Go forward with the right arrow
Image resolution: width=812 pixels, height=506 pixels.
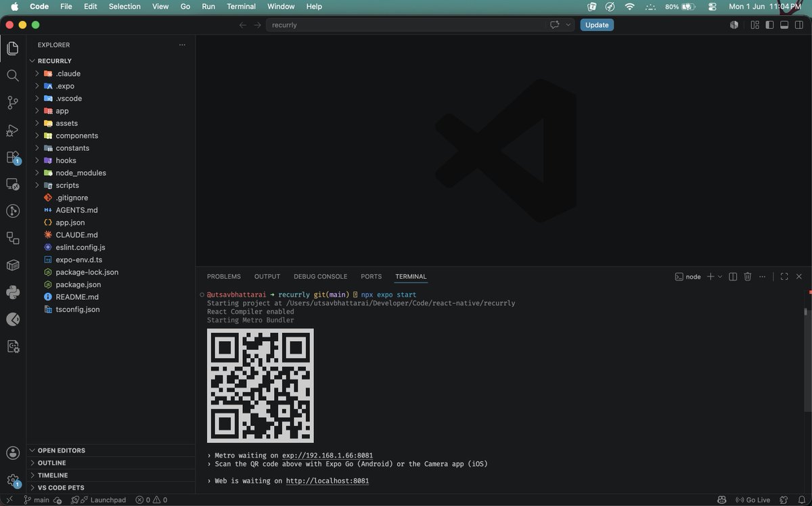click(257, 25)
